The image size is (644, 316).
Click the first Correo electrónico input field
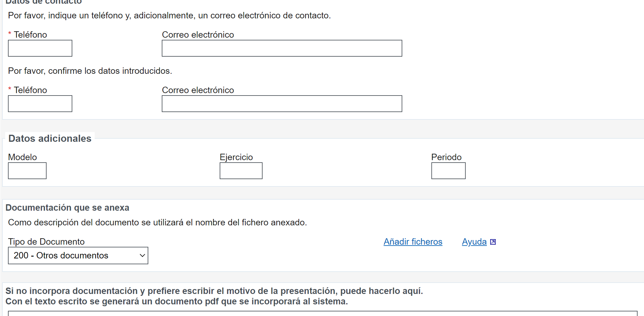(x=282, y=48)
